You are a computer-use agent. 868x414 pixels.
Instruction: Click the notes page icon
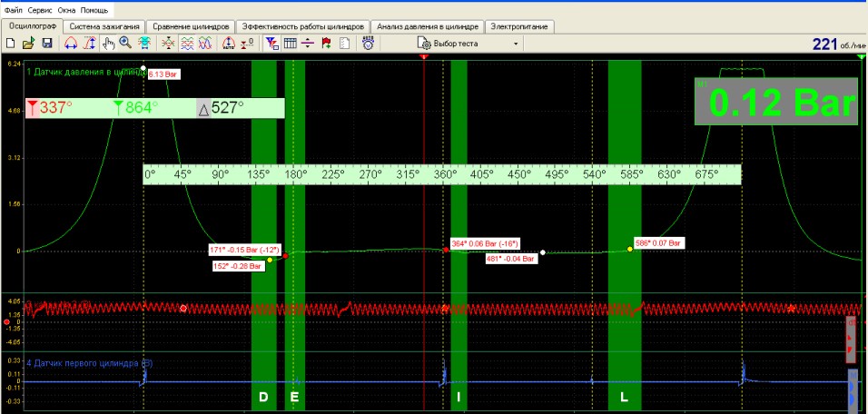(344, 44)
